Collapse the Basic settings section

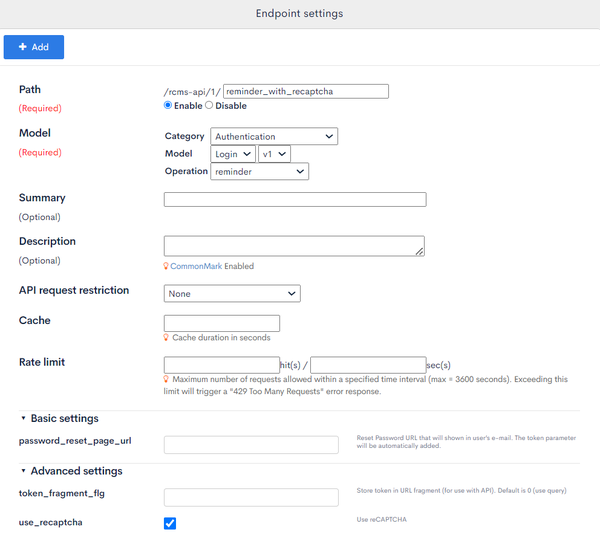point(23,418)
